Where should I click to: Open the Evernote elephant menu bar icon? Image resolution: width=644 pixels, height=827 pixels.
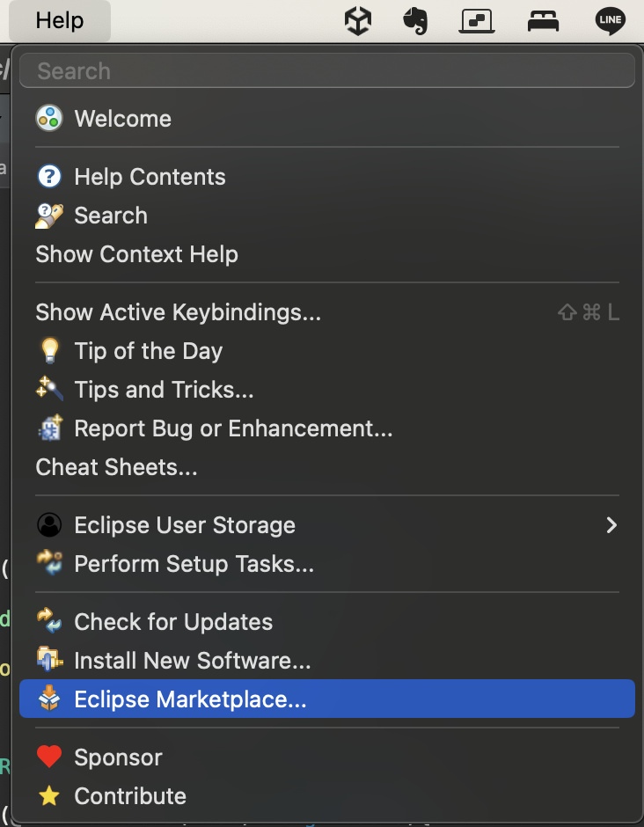click(x=415, y=20)
